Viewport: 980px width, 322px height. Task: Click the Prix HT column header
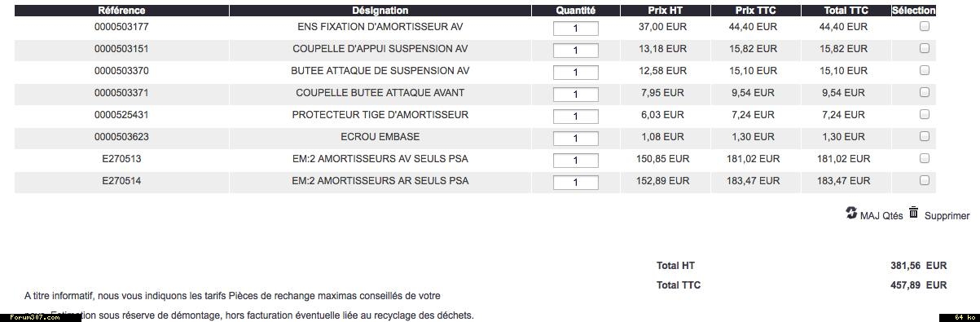(666, 11)
